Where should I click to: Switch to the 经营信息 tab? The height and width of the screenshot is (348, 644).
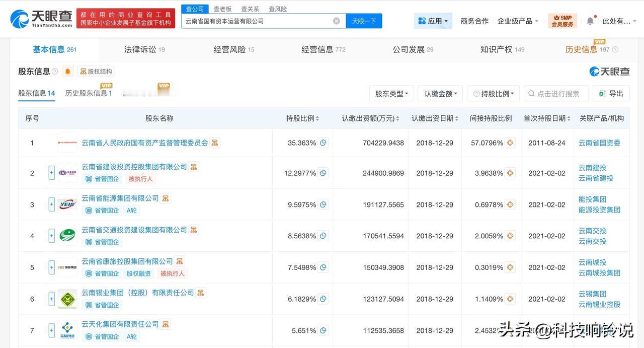pos(324,49)
